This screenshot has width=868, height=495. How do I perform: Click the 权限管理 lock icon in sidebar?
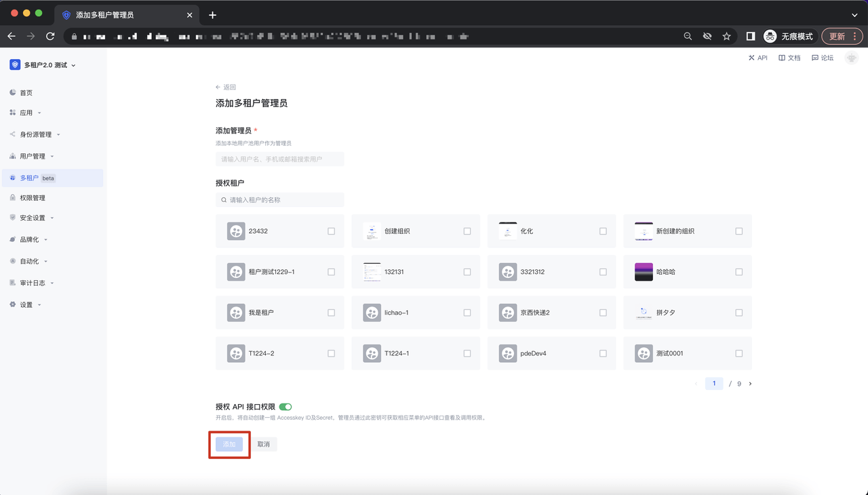click(13, 198)
